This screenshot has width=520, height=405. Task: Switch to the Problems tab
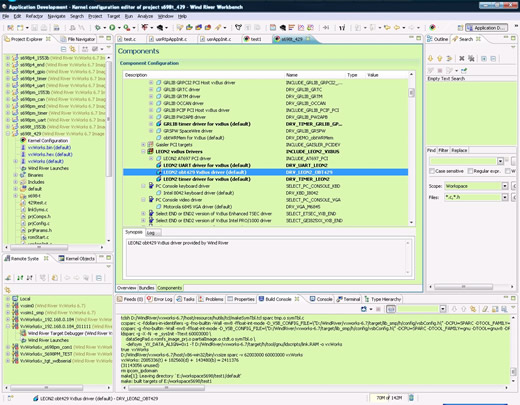[x=211, y=299]
